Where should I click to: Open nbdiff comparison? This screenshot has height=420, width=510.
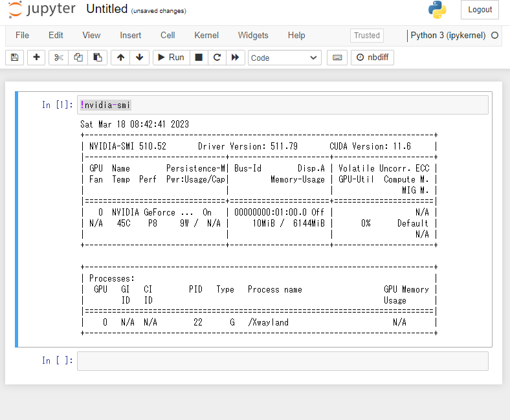click(372, 58)
